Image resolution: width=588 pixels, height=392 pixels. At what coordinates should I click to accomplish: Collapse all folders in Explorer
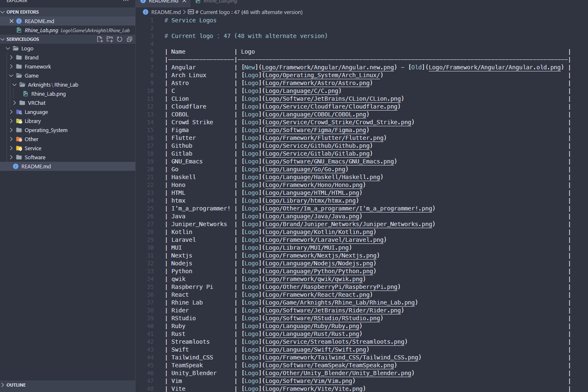click(129, 39)
